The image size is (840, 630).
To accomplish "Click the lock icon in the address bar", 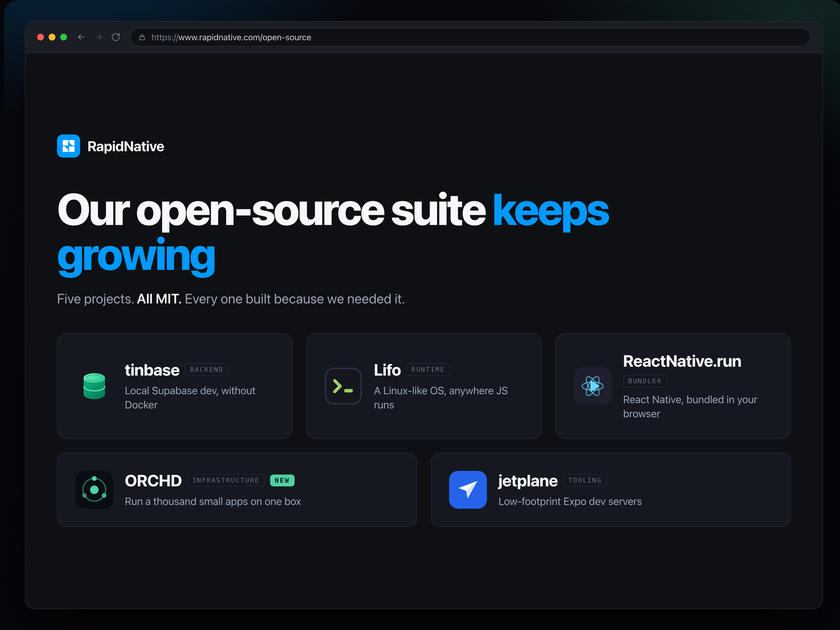I will click(x=142, y=37).
